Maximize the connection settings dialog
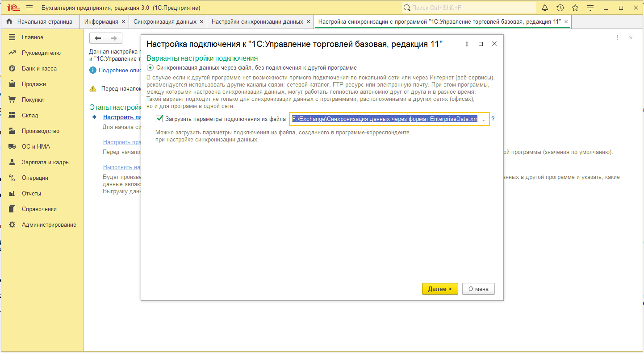The height and width of the screenshot is (353, 644). click(481, 44)
